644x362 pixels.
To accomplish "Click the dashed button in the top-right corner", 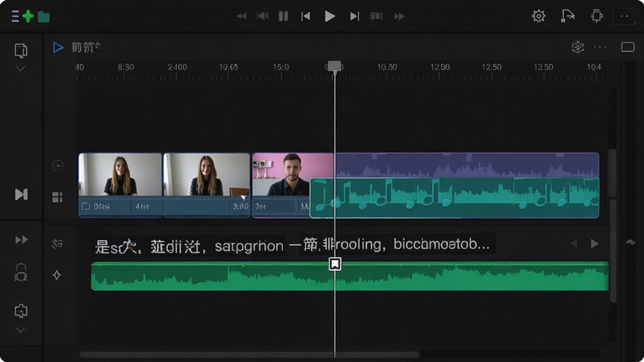I will [624, 16].
